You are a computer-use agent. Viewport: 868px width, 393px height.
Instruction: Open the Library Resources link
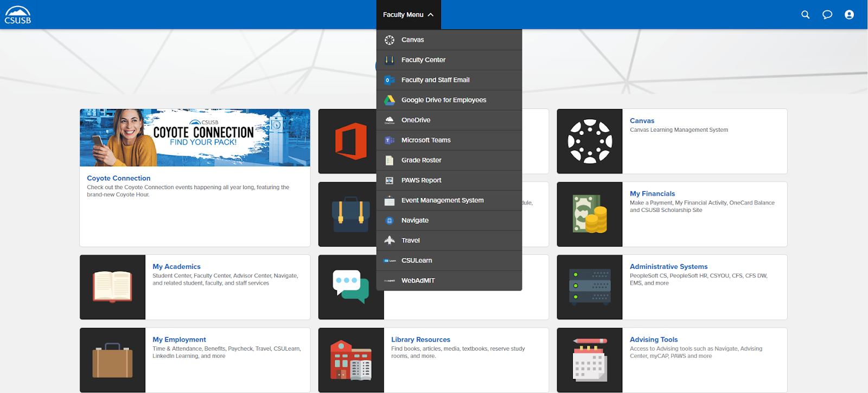pos(420,340)
